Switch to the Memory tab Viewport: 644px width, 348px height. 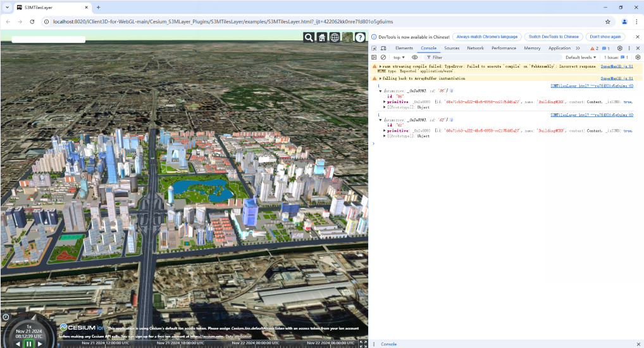pyautogui.click(x=532, y=48)
